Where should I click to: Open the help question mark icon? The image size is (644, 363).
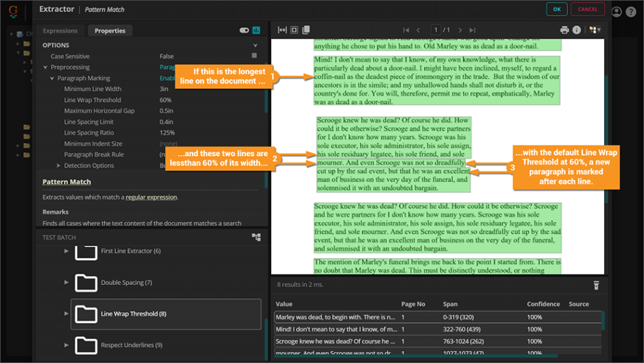[x=631, y=12]
